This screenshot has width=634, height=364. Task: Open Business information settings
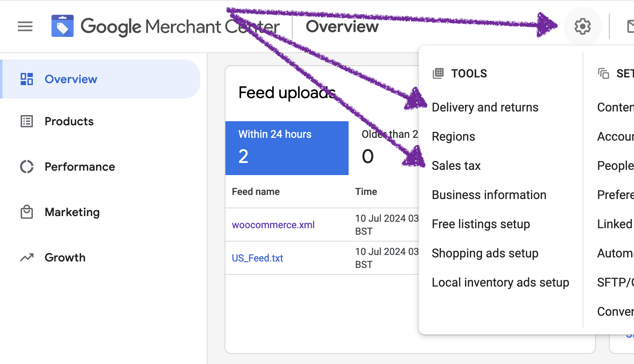[x=489, y=195]
